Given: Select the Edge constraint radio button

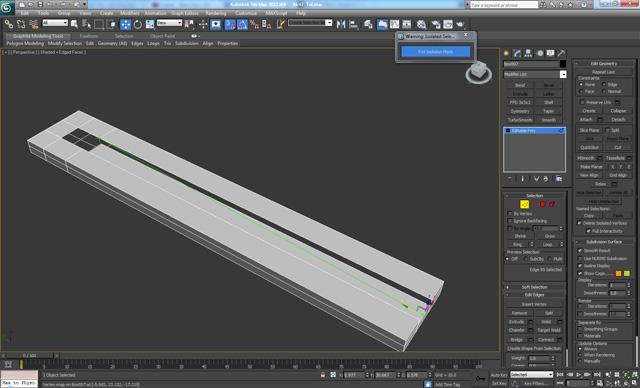Looking at the screenshot, I should tap(604, 84).
